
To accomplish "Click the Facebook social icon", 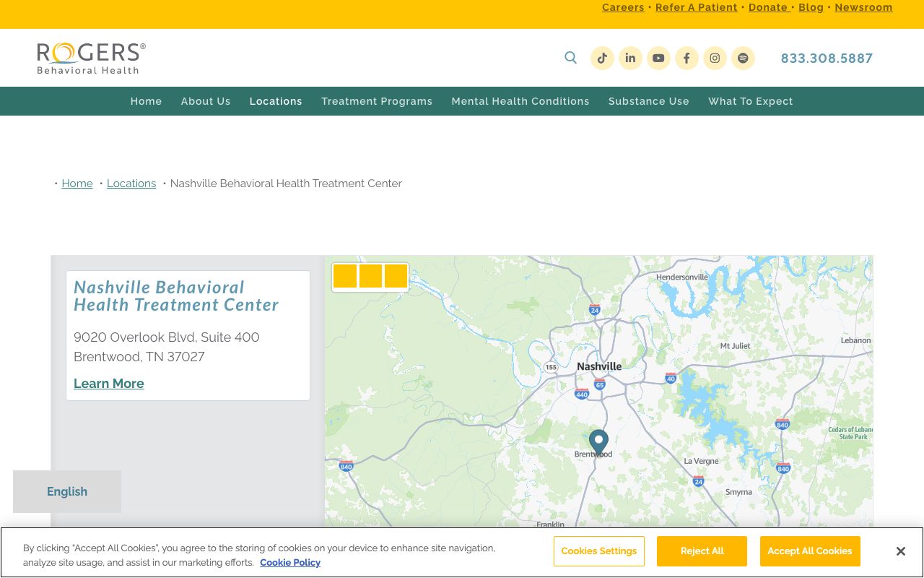I will 687,58.
